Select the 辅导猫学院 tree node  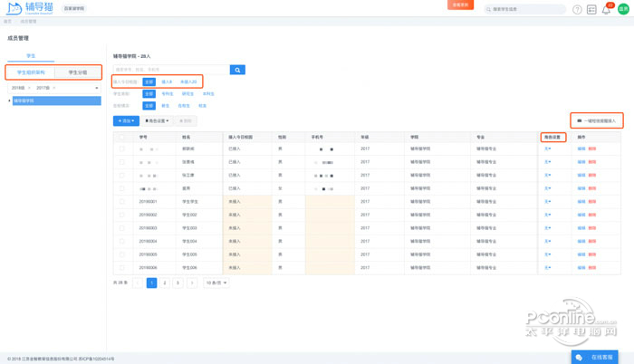[56, 101]
